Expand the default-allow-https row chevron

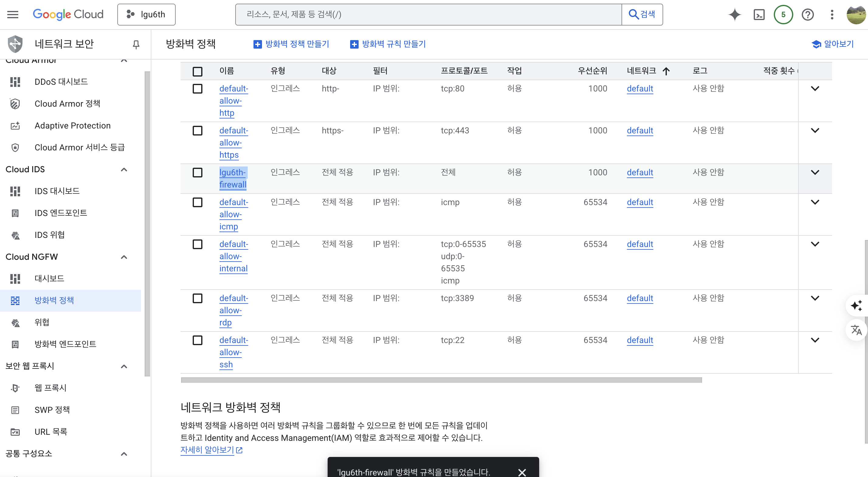point(815,130)
